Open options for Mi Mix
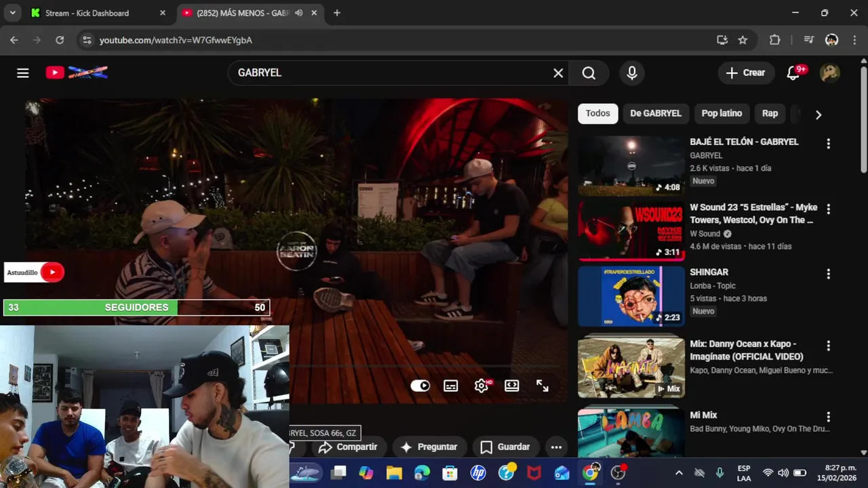 point(828,417)
